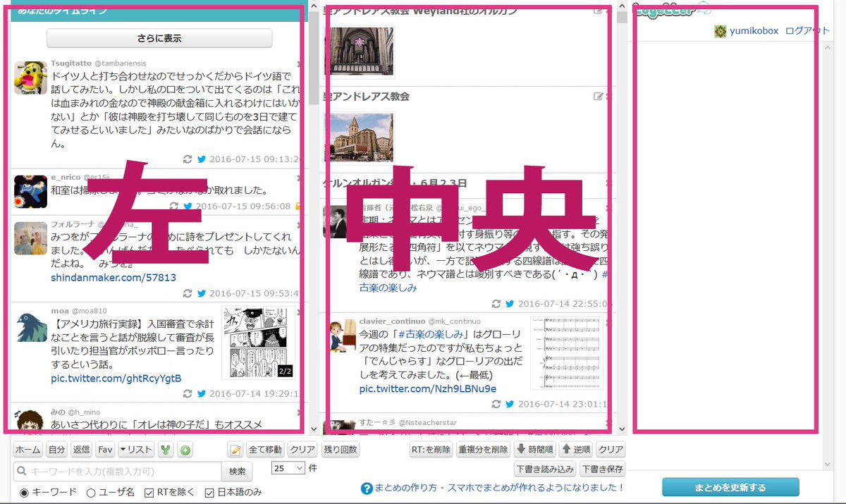Click the 自分 timeline button
The width and height of the screenshot is (846, 504).
[57, 450]
